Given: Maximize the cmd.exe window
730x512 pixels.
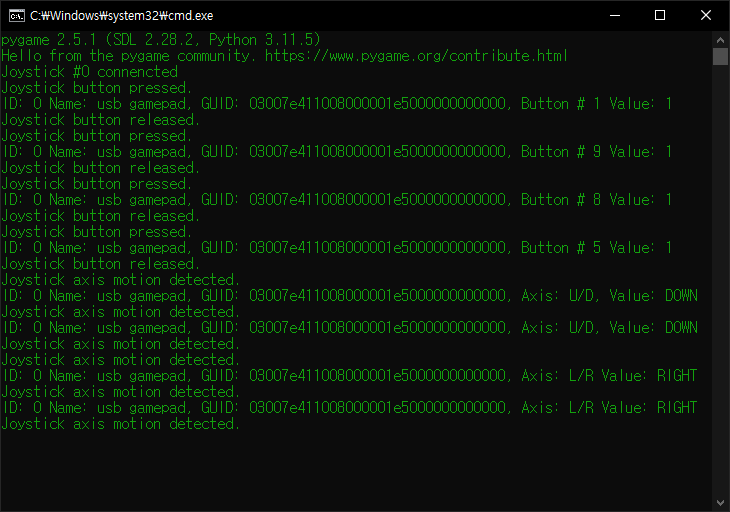Looking at the screenshot, I should point(660,15).
